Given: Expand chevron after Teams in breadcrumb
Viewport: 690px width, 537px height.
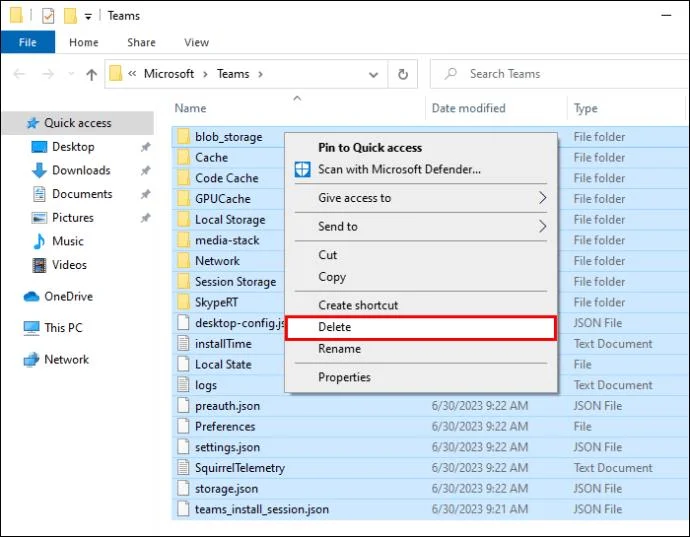Looking at the screenshot, I should coord(261,74).
